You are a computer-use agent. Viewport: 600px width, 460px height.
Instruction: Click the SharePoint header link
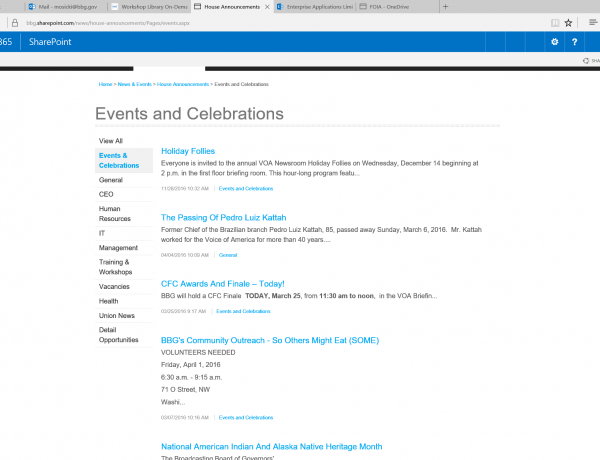pos(50,42)
